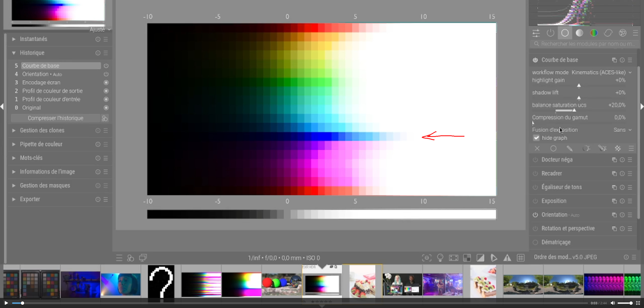Toggle the guides grid overlay icon
Image resolution: width=644 pixels, height=308 pixels.
[520, 258]
